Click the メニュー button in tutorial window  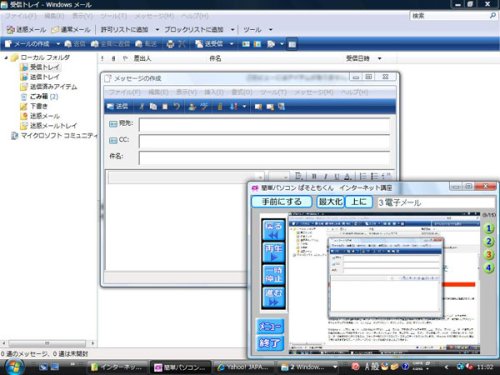[270, 326]
